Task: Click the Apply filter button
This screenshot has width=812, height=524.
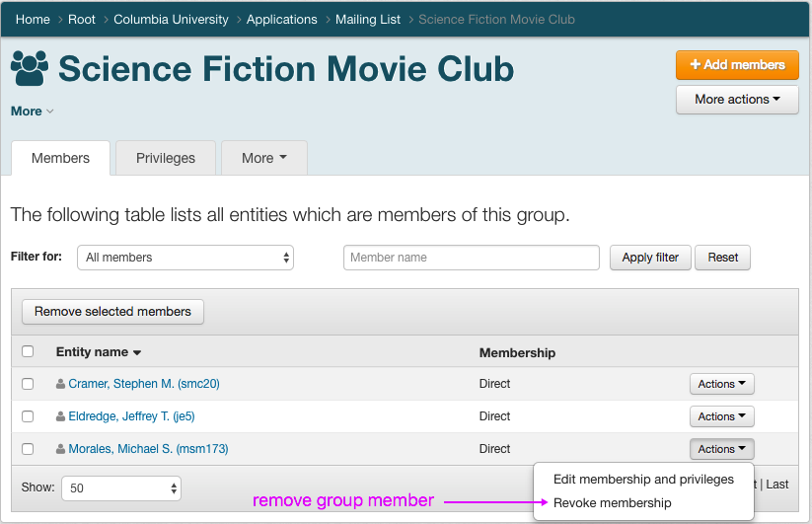Action: [x=650, y=258]
